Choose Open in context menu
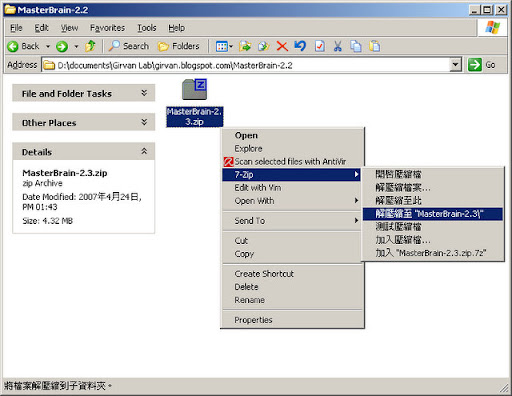The width and height of the screenshot is (512, 396). click(292, 135)
